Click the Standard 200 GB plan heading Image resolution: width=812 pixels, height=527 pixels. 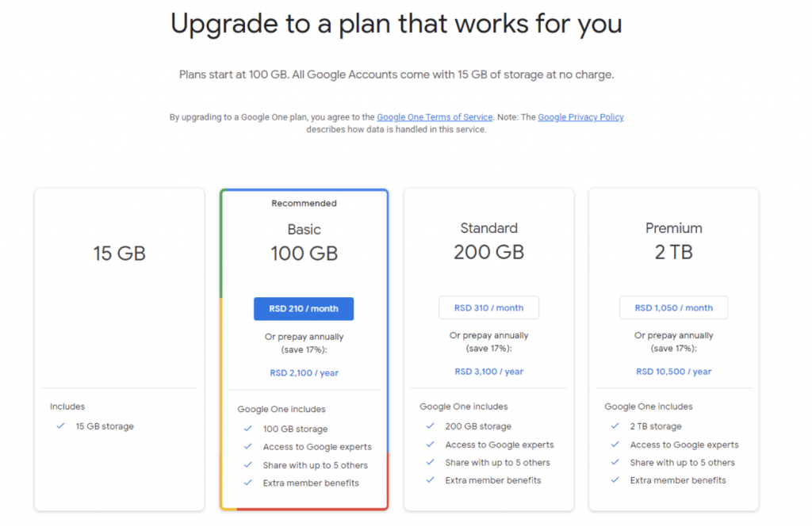click(x=488, y=240)
